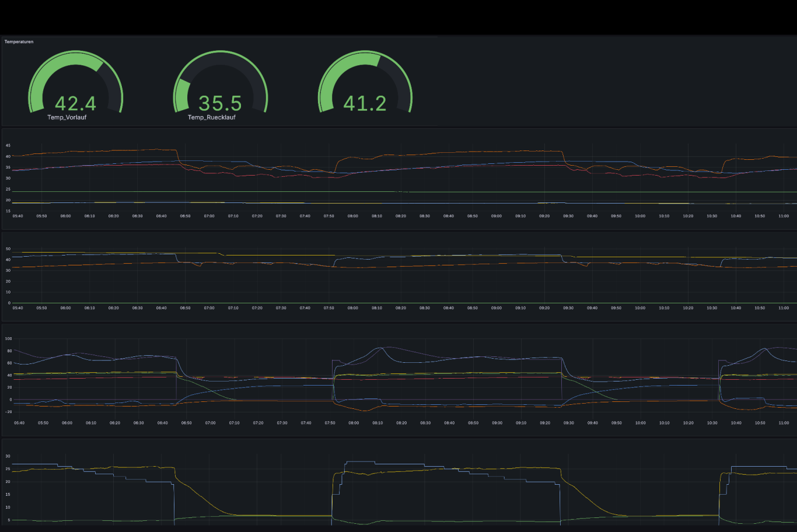Open the Temperaturen panel title
The height and width of the screenshot is (532, 797).
coord(19,42)
